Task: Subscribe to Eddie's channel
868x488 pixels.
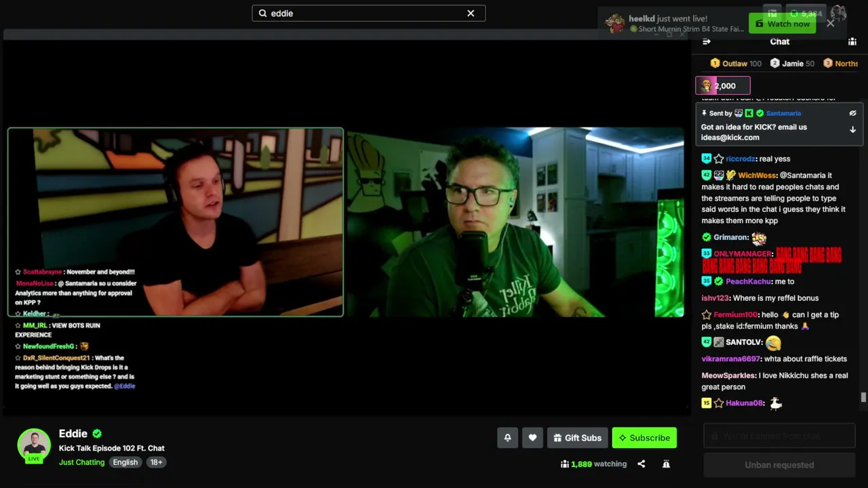Action: tap(644, 438)
